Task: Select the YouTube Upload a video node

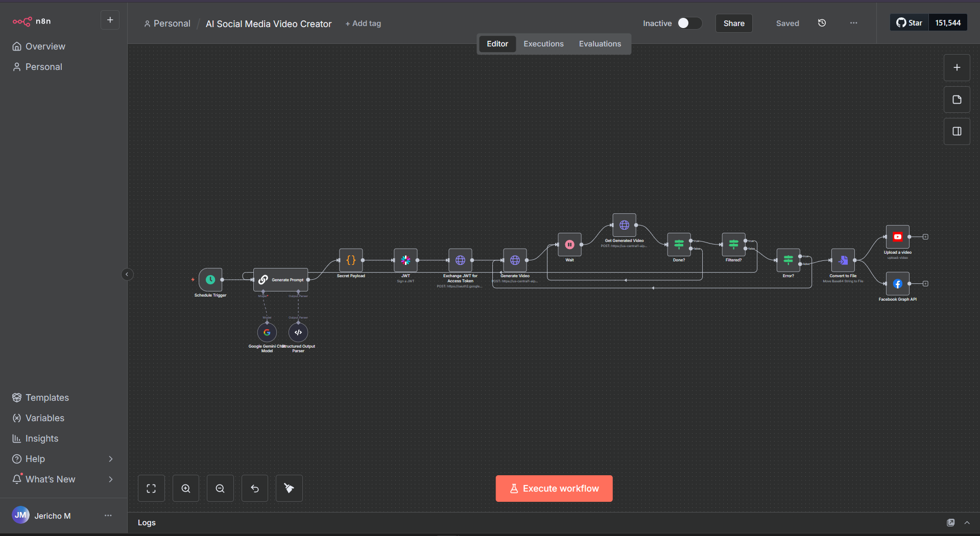Action: coord(897,237)
